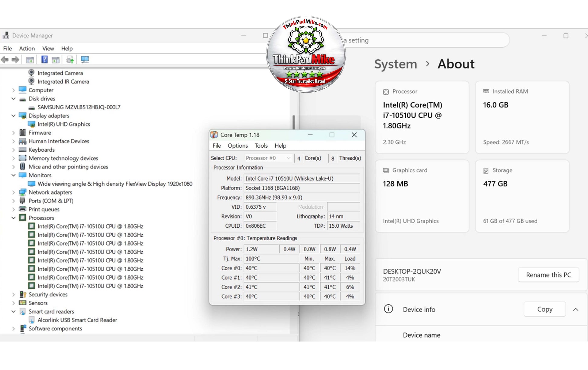Click the Installed RAM icon in Settings
Image resolution: width=588 pixels, height=370 pixels.
click(486, 91)
